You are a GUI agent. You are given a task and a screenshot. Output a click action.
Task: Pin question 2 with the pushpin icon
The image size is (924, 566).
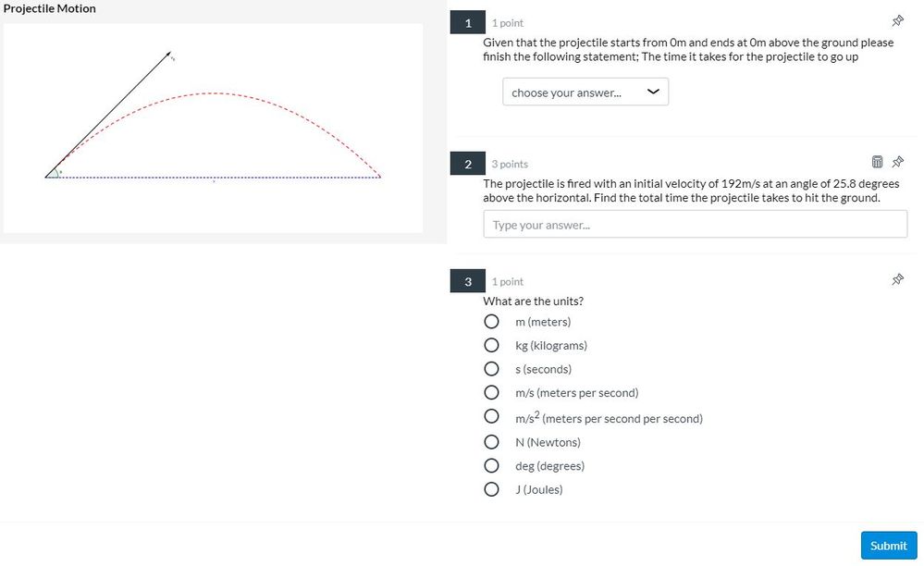(x=897, y=163)
